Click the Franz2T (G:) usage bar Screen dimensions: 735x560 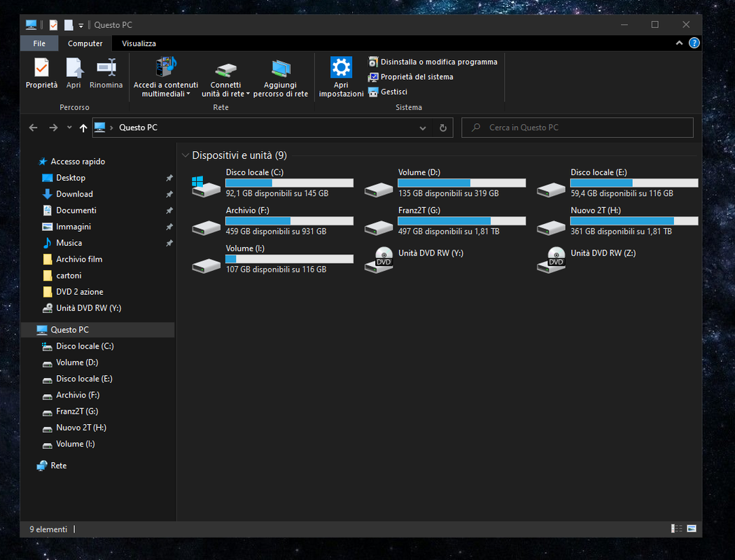click(x=462, y=220)
